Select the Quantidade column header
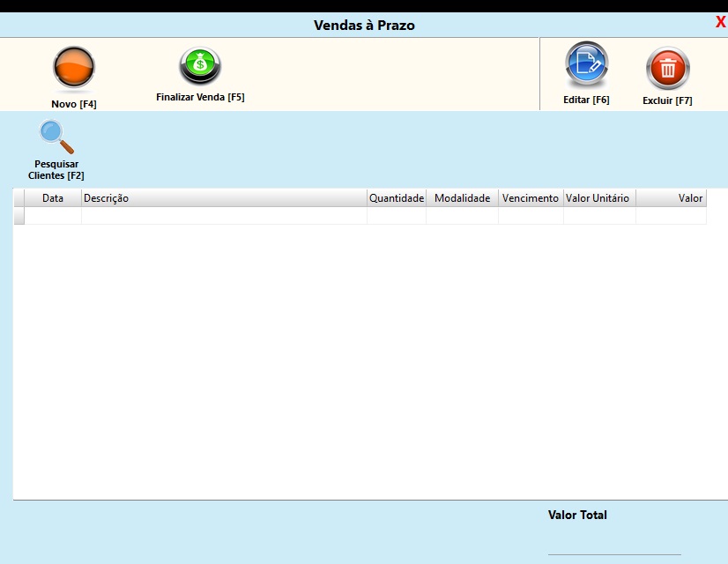The height and width of the screenshot is (564, 728). (x=397, y=198)
